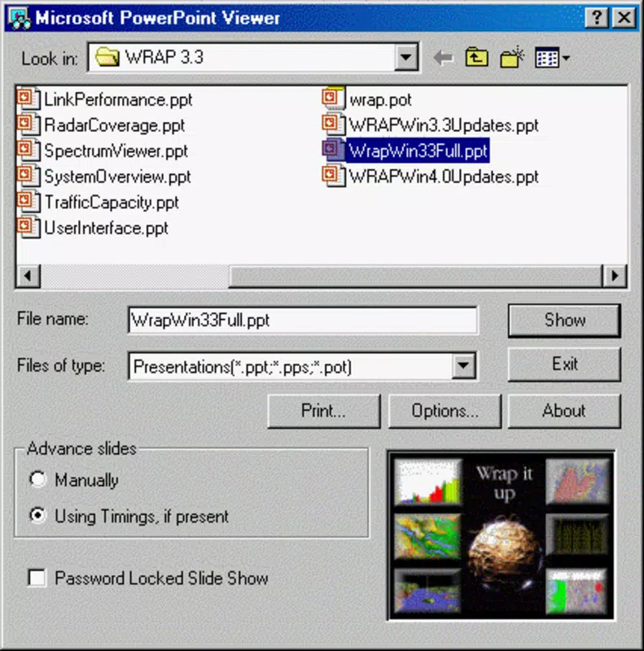The image size is (644, 651).
Task: Select the wrap.pot filename
Action: (380, 100)
